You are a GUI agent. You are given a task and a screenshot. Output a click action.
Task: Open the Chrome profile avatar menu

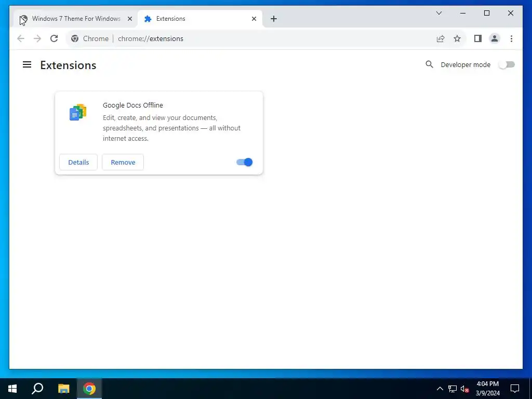point(495,38)
